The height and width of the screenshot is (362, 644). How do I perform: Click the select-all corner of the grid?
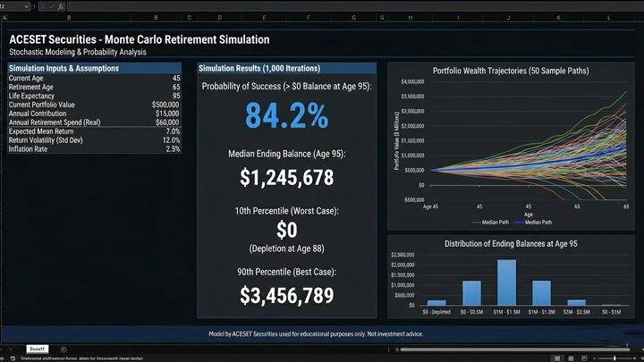[4, 17]
